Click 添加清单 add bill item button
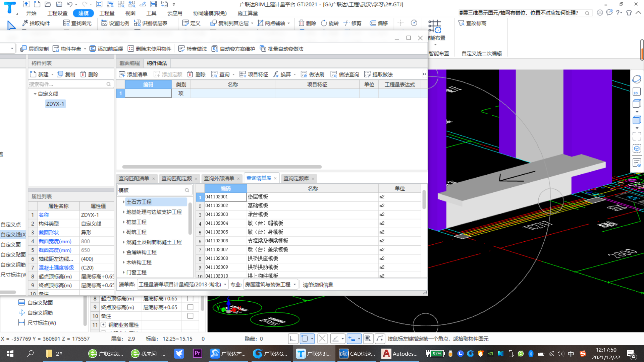 pos(133,74)
